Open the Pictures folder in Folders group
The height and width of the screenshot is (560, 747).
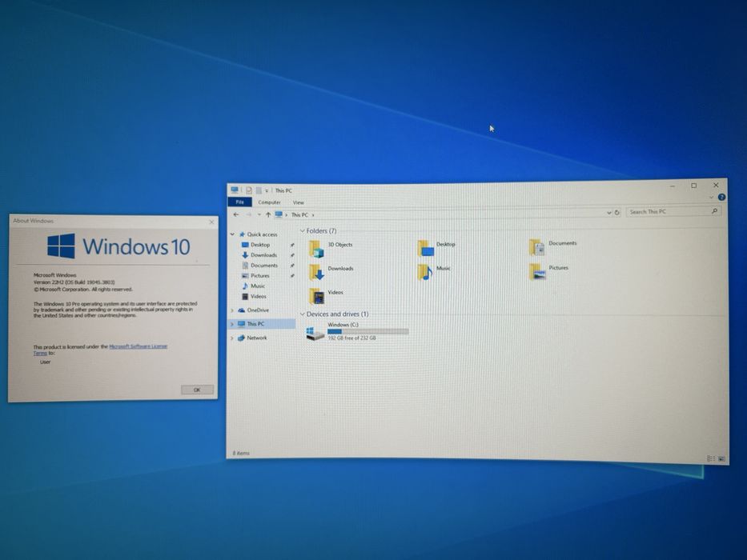pos(537,271)
